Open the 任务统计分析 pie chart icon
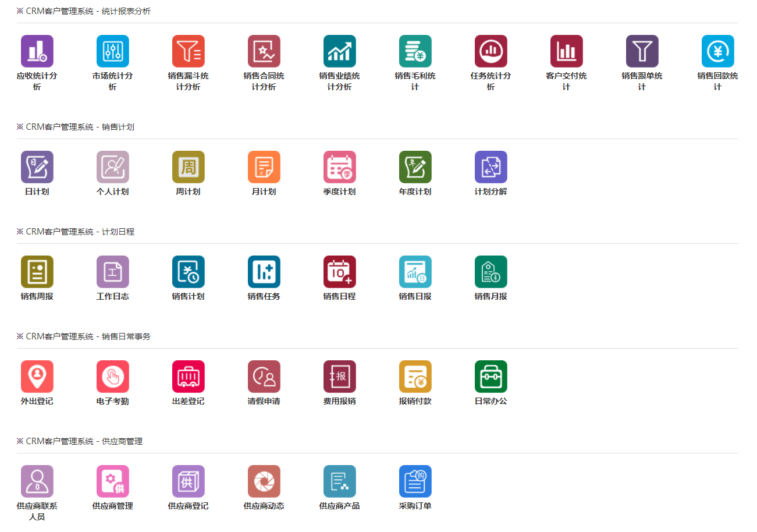The width and height of the screenshot is (757, 532). point(491,51)
